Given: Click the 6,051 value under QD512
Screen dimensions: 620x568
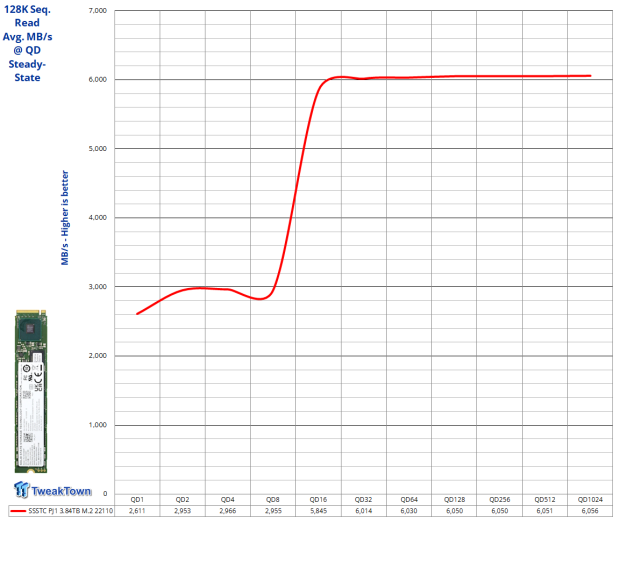Looking at the screenshot, I should coord(545,511).
